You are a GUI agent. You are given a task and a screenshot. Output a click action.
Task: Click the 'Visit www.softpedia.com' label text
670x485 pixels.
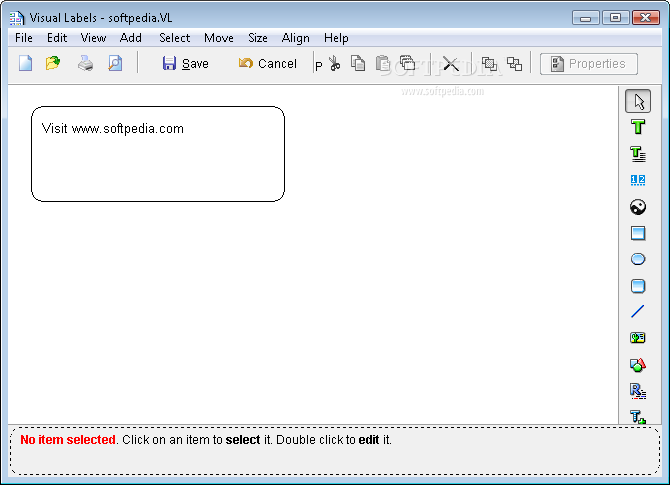tap(113, 129)
